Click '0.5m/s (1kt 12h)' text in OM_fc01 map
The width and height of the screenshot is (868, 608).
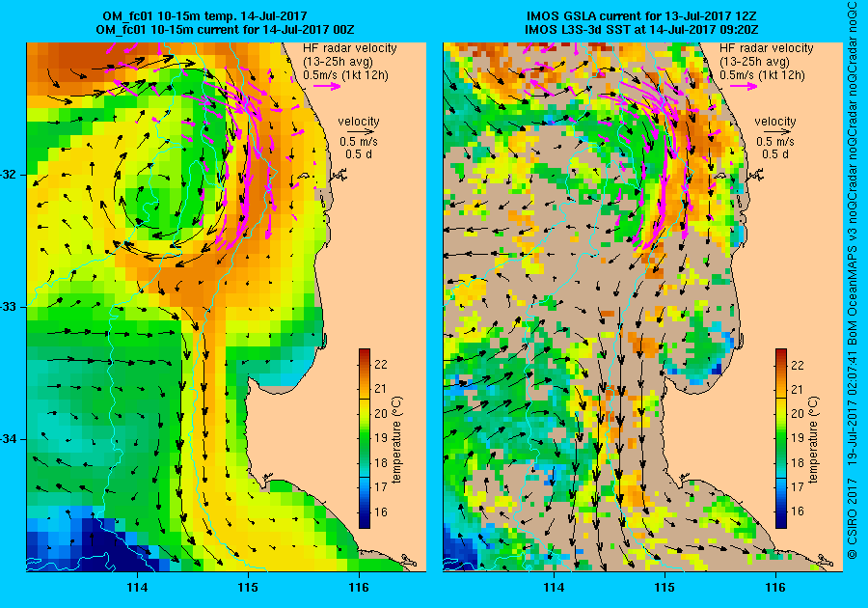tap(345, 75)
